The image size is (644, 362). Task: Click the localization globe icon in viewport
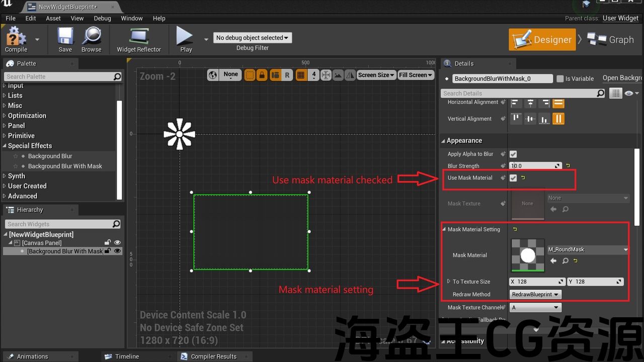(213, 75)
